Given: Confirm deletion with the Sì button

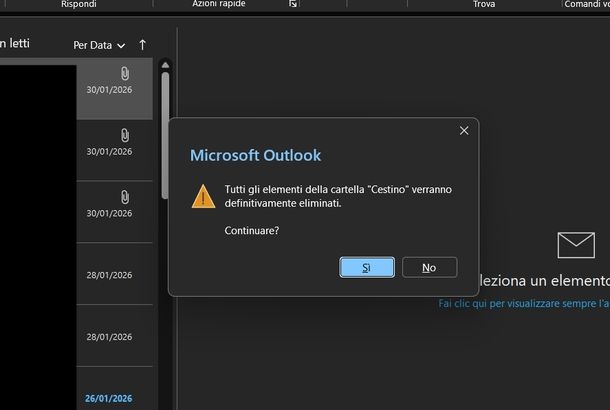Looking at the screenshot, I should coord(367,267).
